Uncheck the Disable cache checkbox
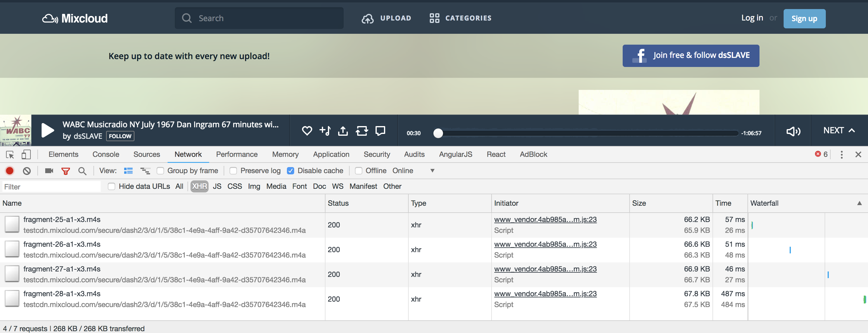 [x=291, y=171]
